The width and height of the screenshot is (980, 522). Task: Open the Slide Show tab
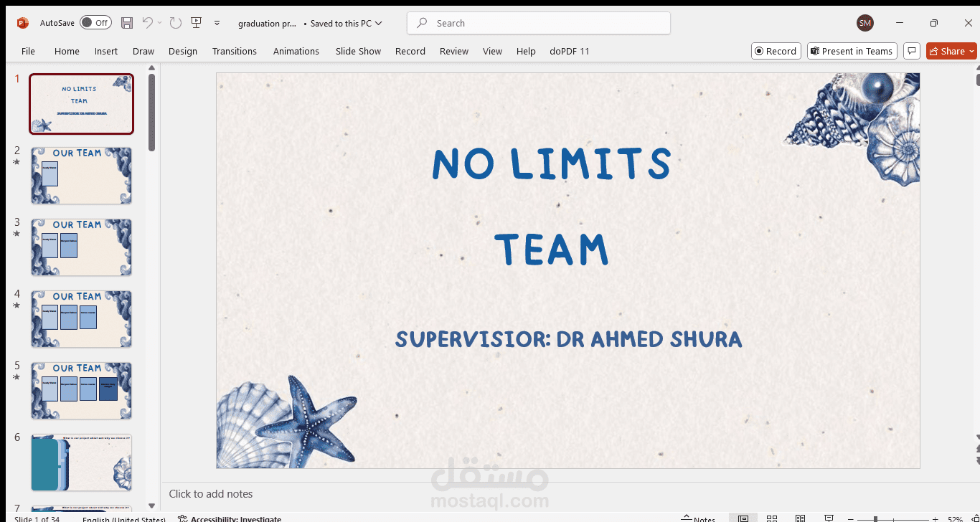click(359, 51)
